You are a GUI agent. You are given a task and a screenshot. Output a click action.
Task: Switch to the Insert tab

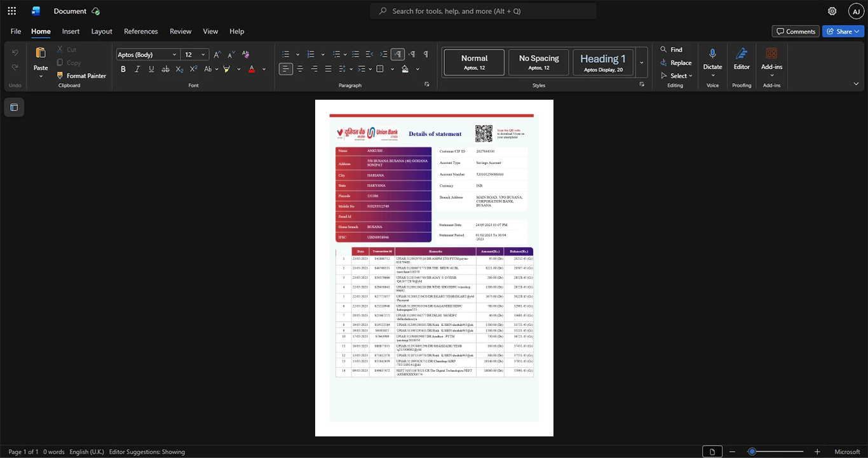[71, 31]
